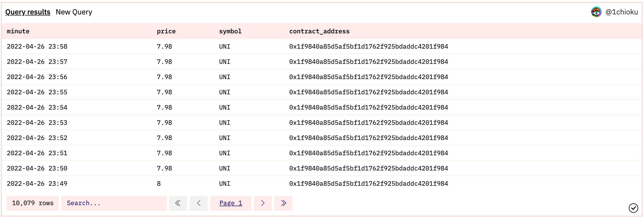Click the price value 8
The image size is (644, 218).
click(x=159, y=184)
